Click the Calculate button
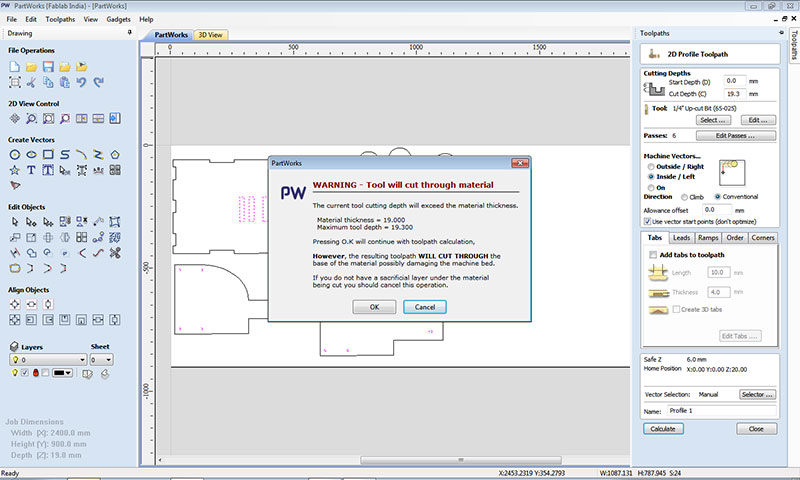This screenshot has width=800, height=480. click(663, 429)
